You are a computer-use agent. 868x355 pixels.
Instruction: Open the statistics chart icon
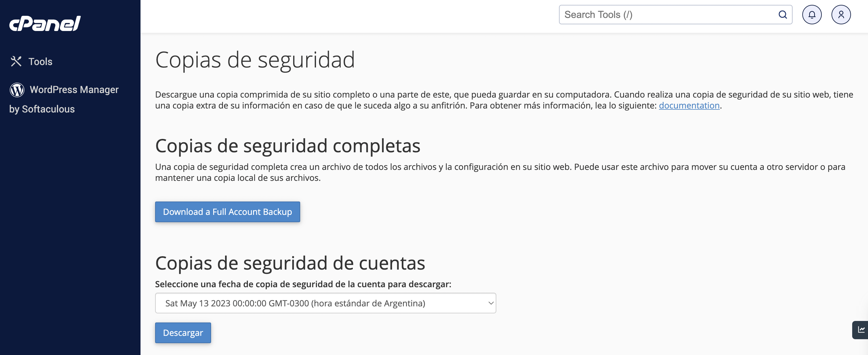861,330
